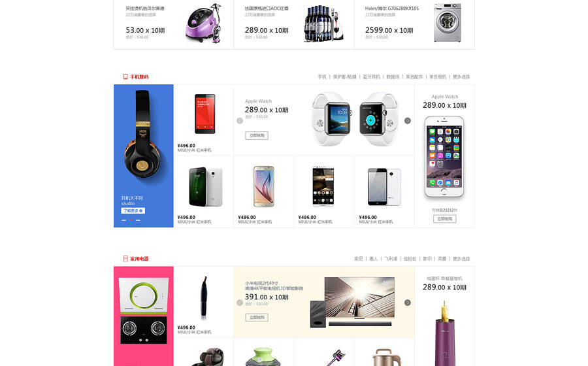Open the Haier washing machine product image
The image size is (588, 366).
[448, 22]
